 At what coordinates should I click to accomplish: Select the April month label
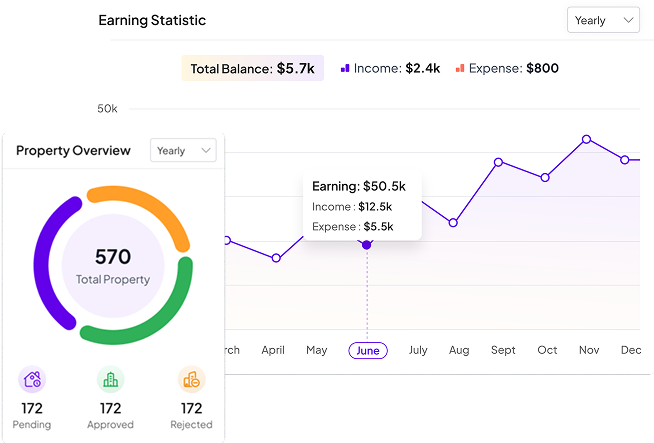coord(273,350)
